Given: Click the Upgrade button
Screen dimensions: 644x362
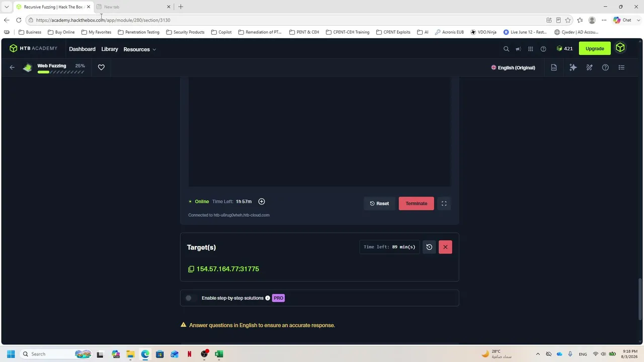Looking at the screenshot, I should coord(595,49).
